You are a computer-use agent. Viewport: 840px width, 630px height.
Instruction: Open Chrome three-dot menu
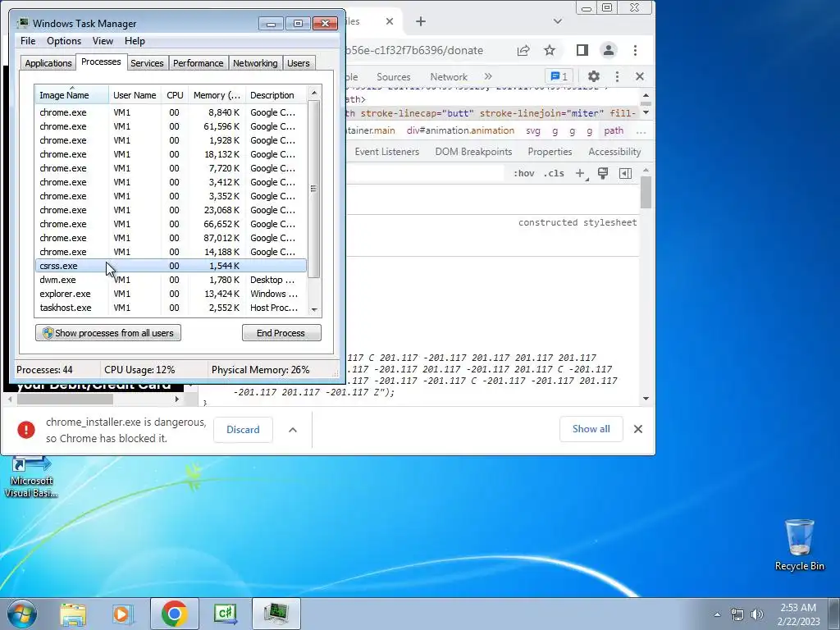tap(636, 50)
